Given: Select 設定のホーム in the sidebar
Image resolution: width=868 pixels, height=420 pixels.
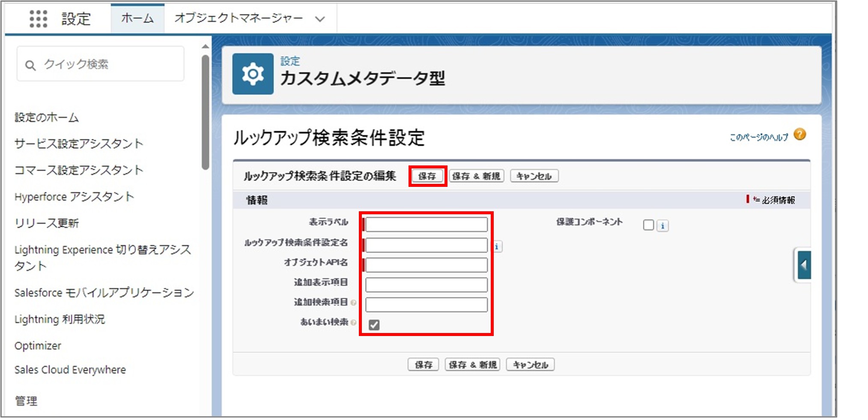Looking at the screenshot, I should [46, 117].
